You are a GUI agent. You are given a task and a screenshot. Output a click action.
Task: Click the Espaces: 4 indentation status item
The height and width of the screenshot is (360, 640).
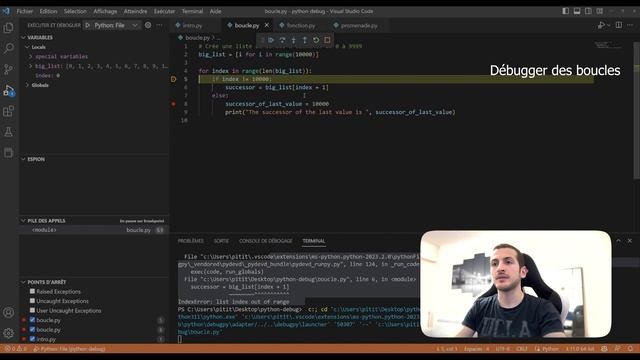(x=476, y=349)
